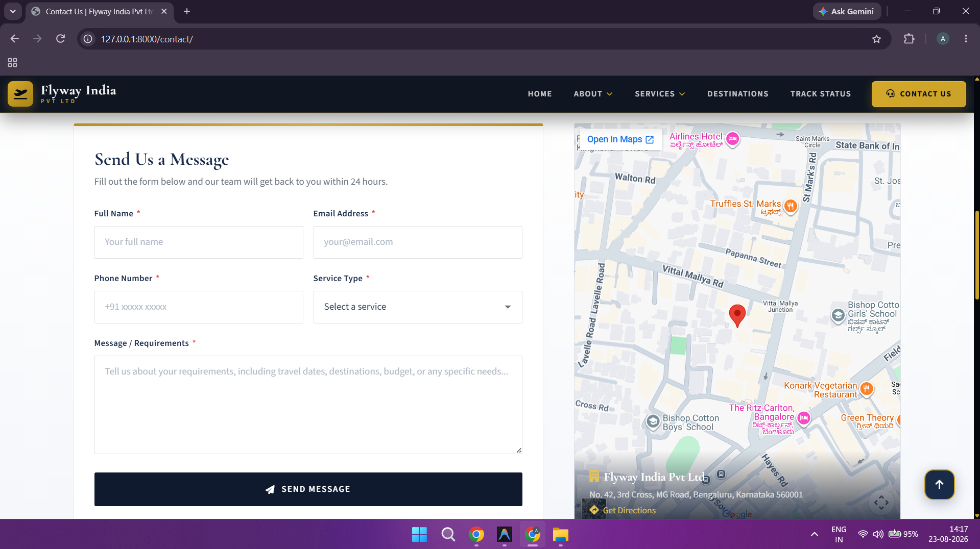Click the ENG IN language indicator
980x549 pixels.
point(839,534)
